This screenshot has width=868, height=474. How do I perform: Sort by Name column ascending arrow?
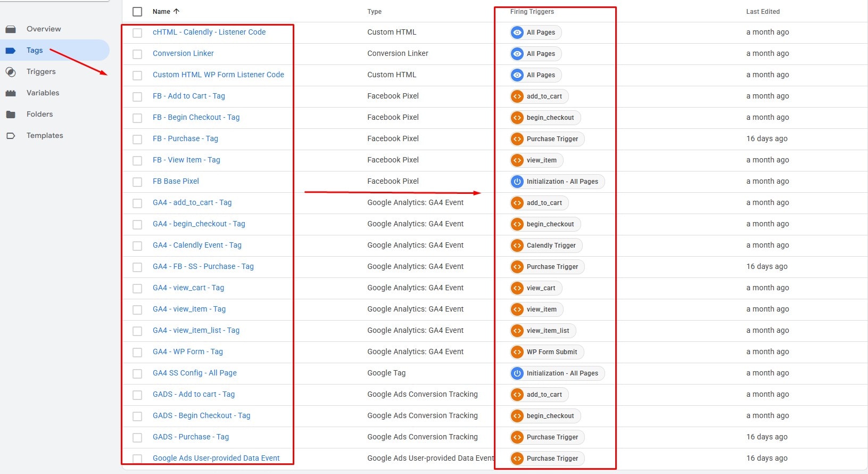tap(176, 11)
